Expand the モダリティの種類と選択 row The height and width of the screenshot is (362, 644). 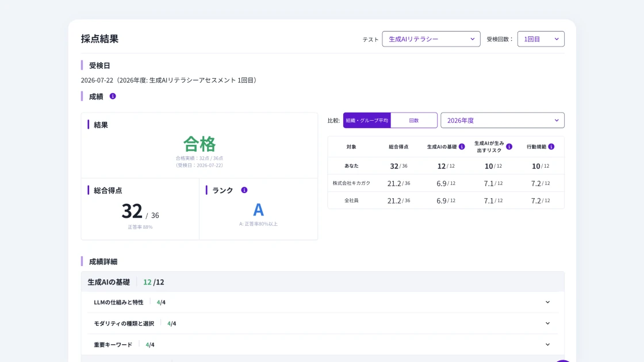[x=323, y=324]
